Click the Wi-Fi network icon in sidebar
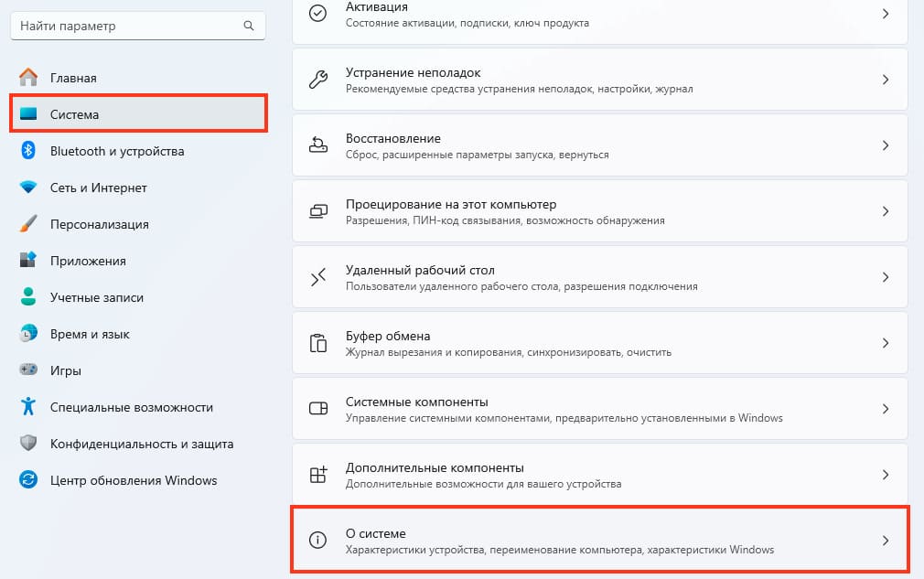924x579 pixels. 28,188
